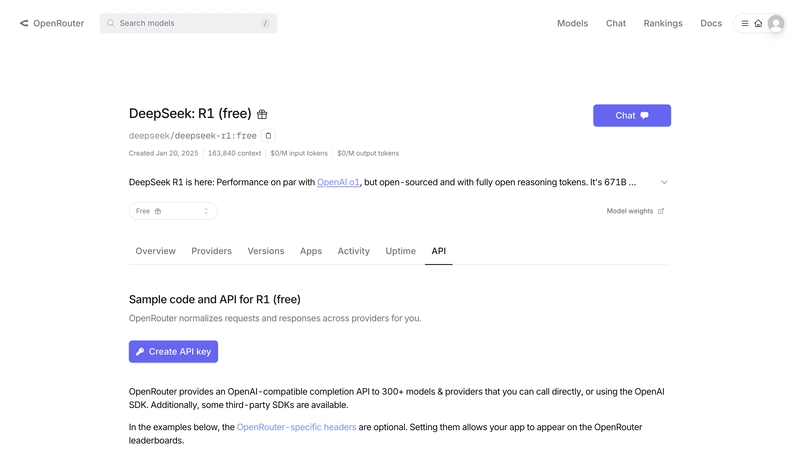Screen dimensions: 800x451
Task: Click the gift icon beside DeepSeek title
Action: [x=262, y=114]
